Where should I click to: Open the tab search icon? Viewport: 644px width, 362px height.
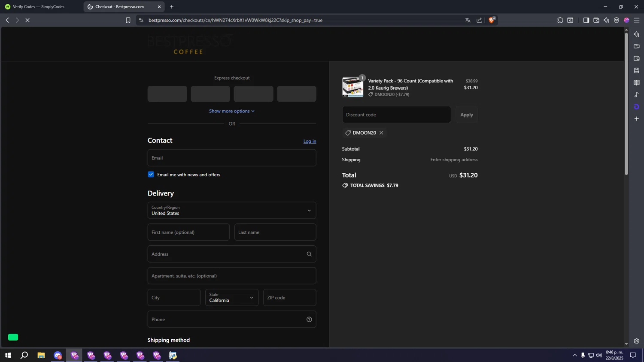point(570,20)
